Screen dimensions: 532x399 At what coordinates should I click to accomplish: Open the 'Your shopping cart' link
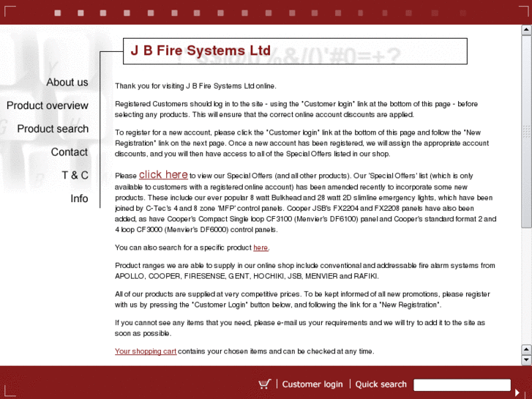point(146,351)
